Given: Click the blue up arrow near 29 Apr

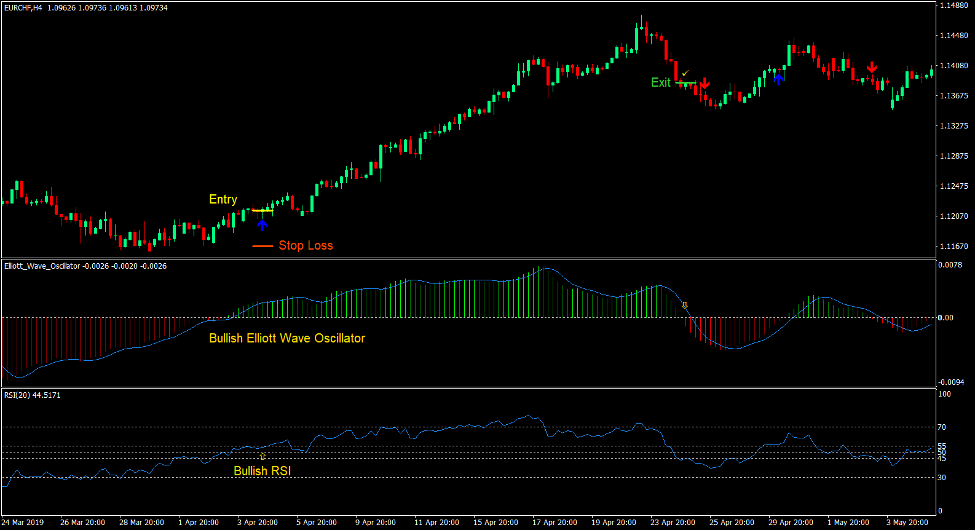Looking at the screenshot, I should pyautogui.click(x=778, y=77).
